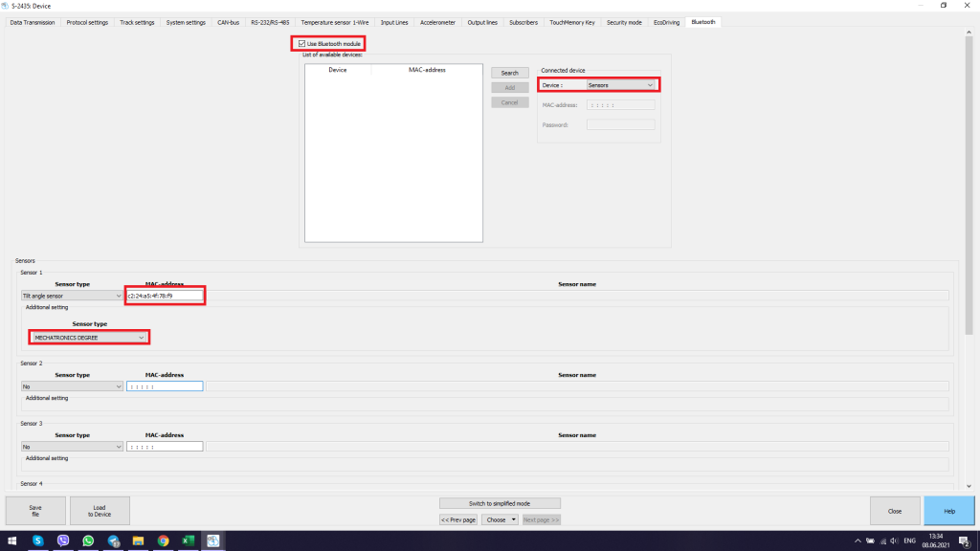980x551 pixels.
Task: Open the Accelerometer tab
Action: 437,22
